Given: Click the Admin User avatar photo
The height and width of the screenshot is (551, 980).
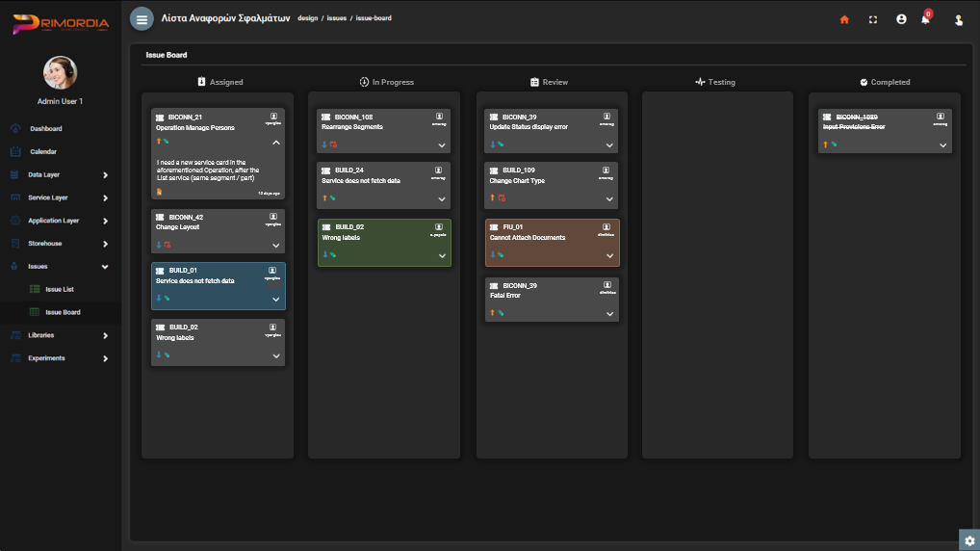Looking at the screenshot, I should tap(61, 72).
